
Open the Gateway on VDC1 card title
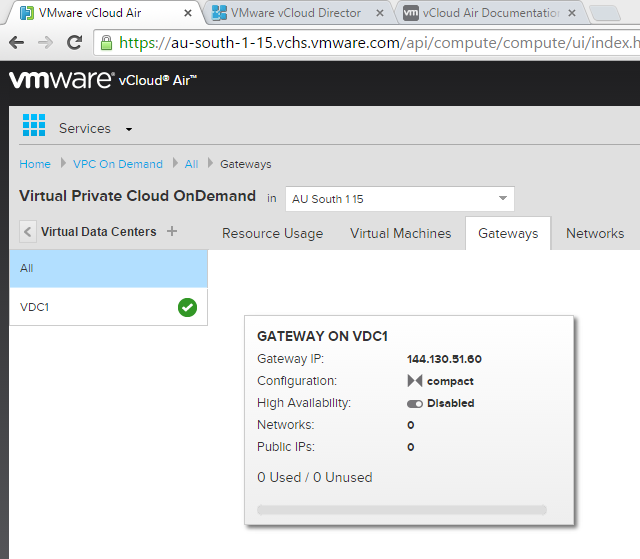click(322, 336)
